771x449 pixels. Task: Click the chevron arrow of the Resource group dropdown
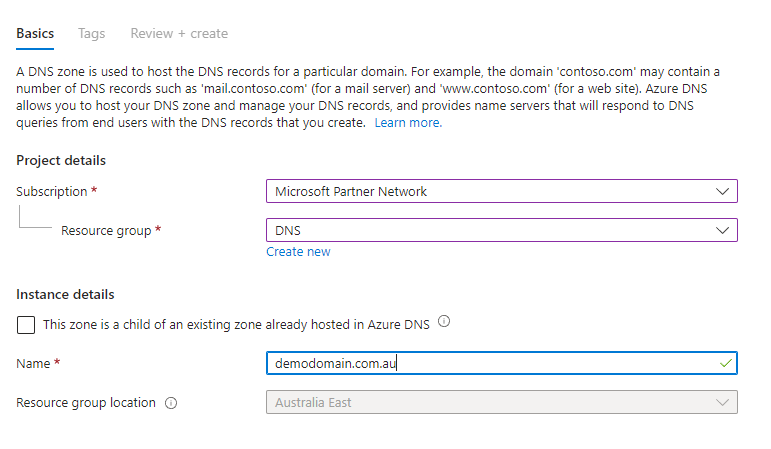pyautogui.click(x=723, y=230)
